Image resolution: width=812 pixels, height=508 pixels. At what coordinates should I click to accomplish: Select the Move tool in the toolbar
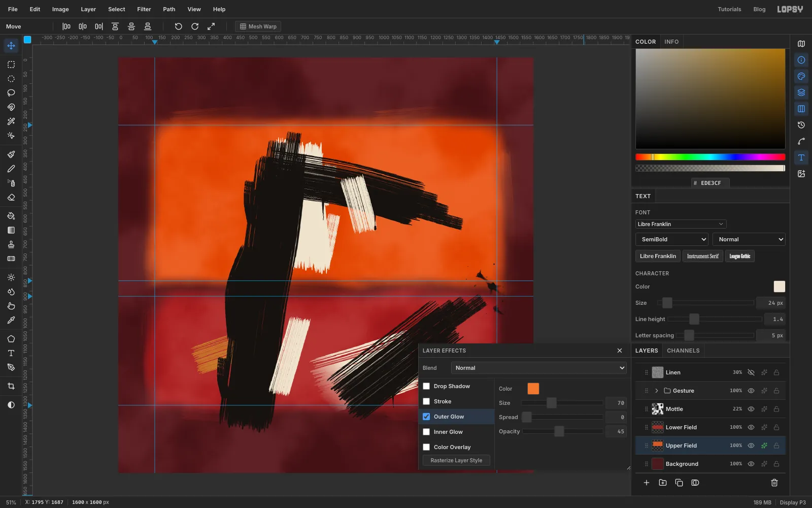(x=11, y=46)
